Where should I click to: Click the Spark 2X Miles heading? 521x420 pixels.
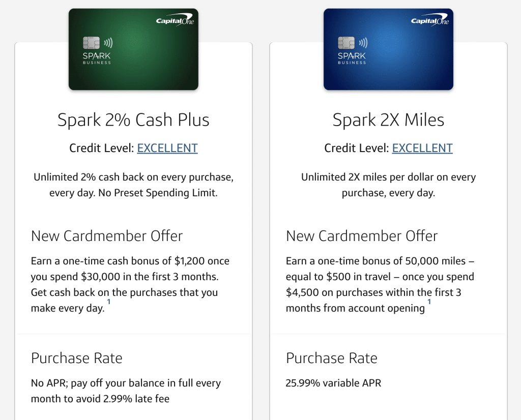[389, 120]
